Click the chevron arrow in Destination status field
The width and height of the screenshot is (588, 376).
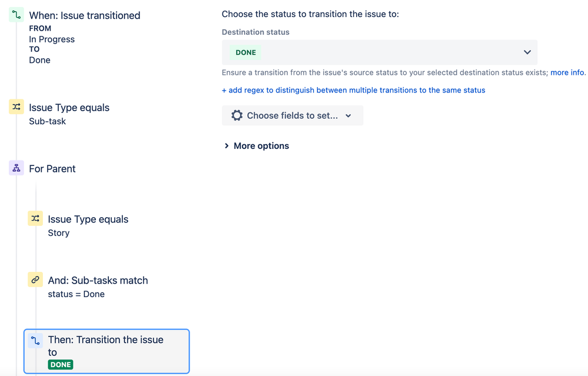point(527,52)
